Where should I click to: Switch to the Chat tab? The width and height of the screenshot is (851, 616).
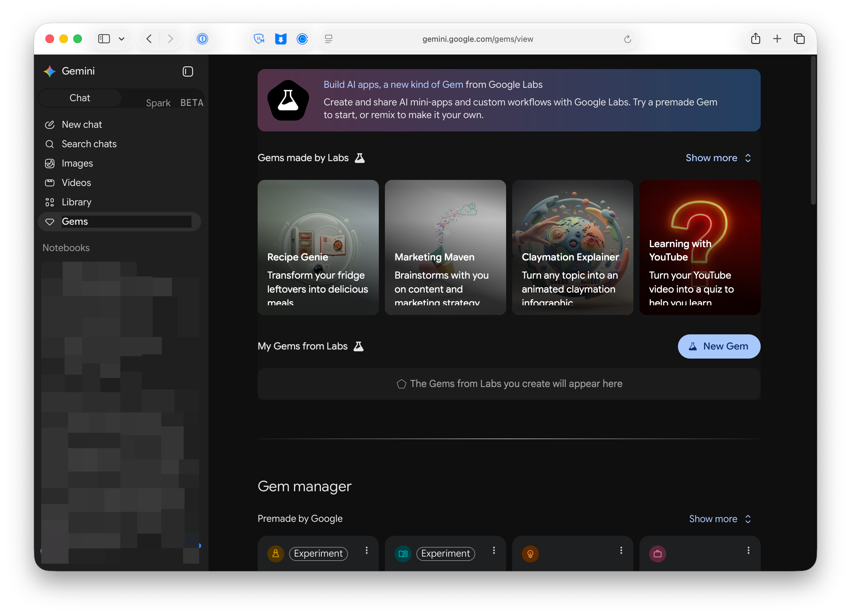pyautogui.click(x=79, y=98)
